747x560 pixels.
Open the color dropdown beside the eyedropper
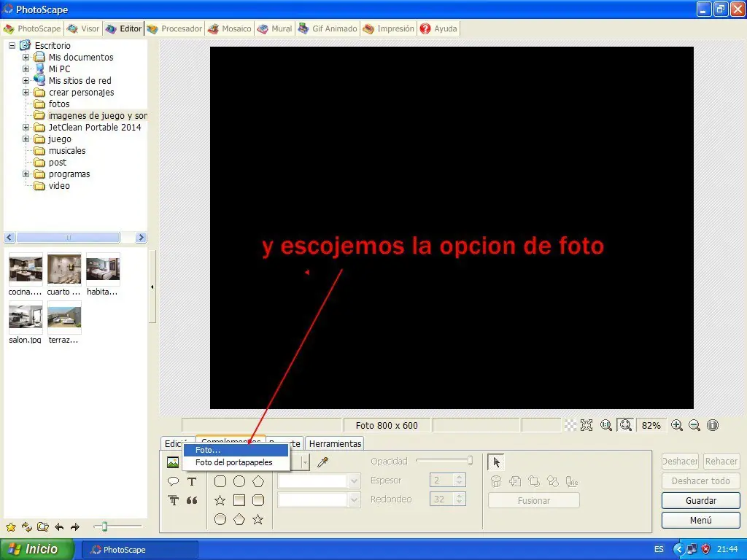(x=305, y=462)
